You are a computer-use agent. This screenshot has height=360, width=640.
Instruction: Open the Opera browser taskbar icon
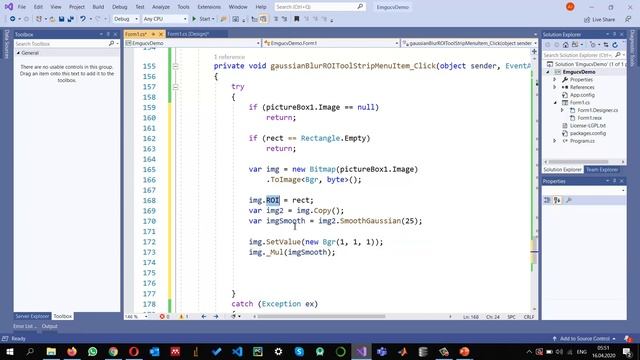pyautogui.click(x=134, y=351)
